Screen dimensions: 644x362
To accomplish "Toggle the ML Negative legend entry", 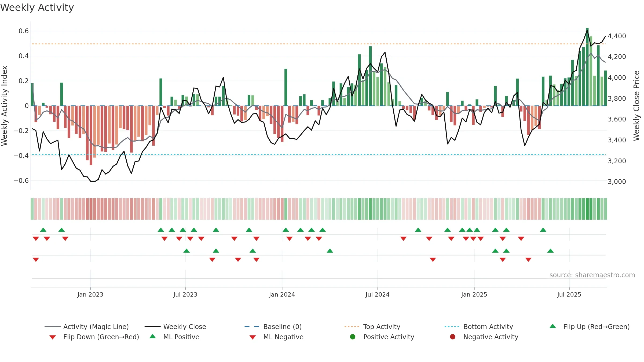I will [276, 337].
